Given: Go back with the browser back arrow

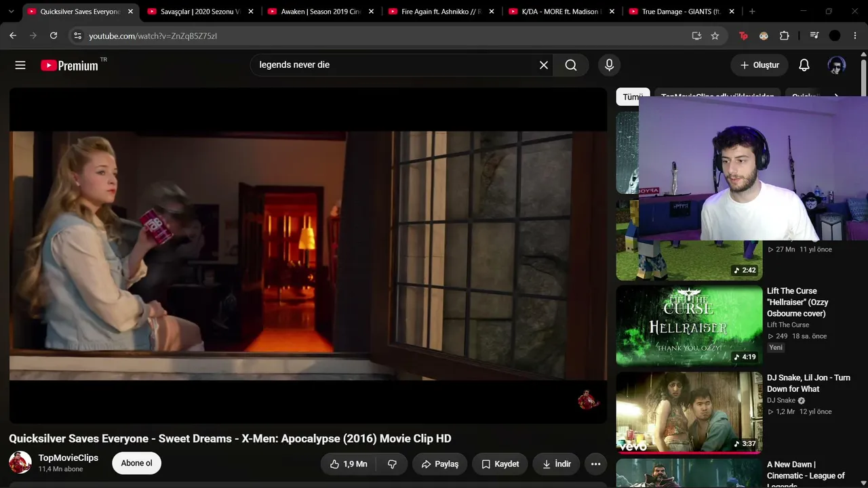Looking at the screenshot, I should 13,36.
